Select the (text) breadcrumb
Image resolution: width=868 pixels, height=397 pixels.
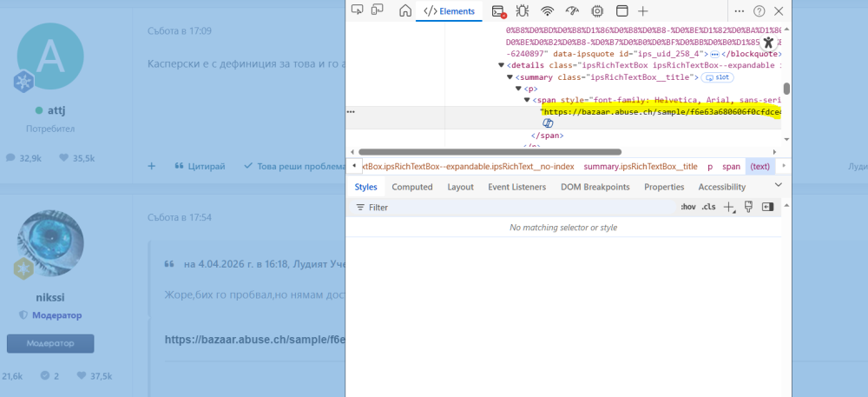759,166
